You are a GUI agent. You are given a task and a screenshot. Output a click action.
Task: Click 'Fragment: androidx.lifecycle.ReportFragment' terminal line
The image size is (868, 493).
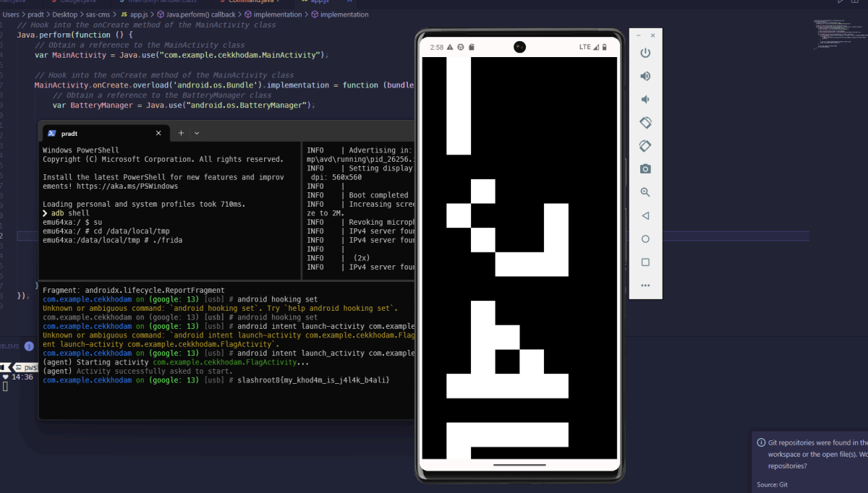[x=134, y=290]
